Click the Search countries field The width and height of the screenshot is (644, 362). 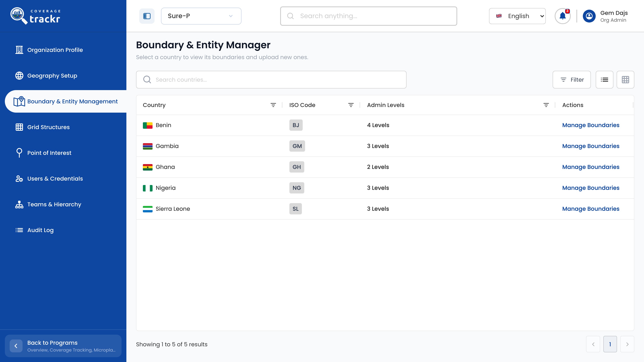pos(271,79)
